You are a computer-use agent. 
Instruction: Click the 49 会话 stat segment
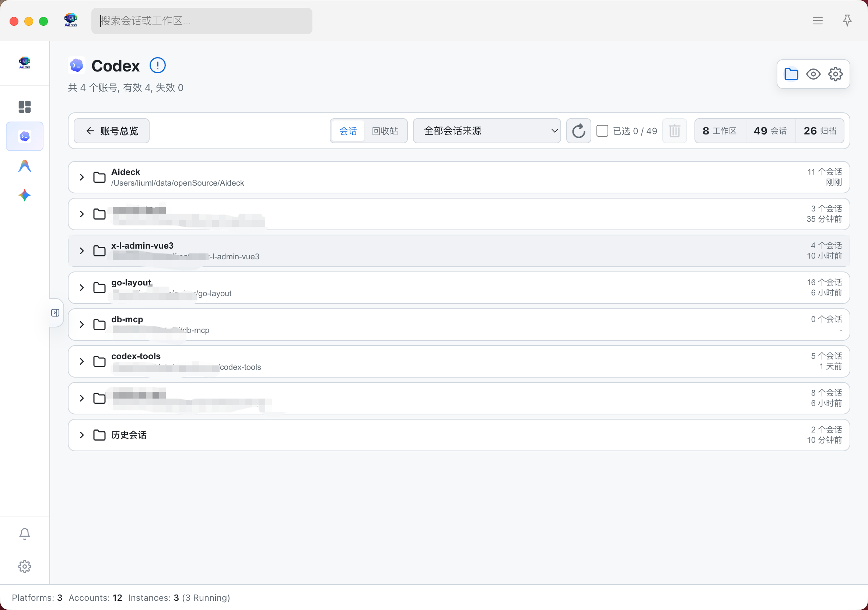[x=770, y=131]
